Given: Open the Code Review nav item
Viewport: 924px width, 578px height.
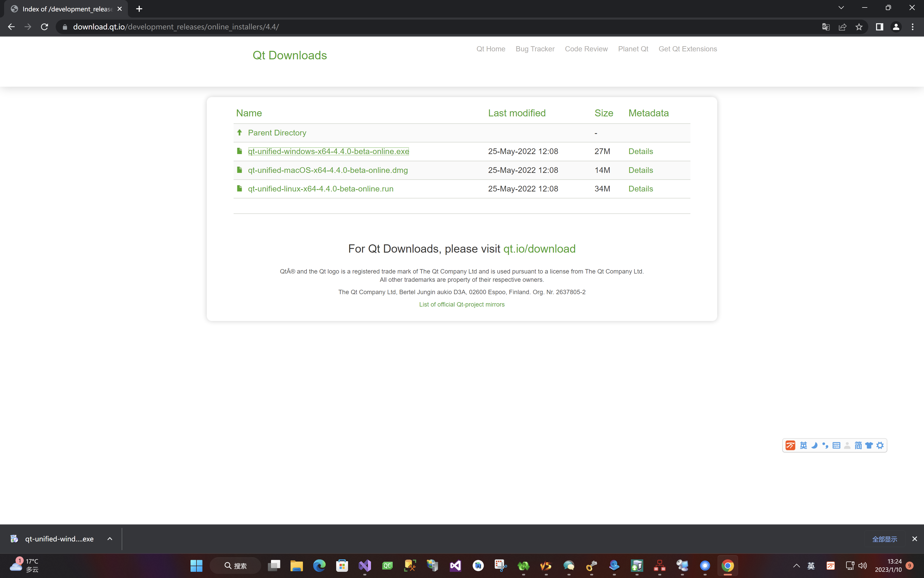Looking at the screenshot, I should click(x=586, y=49).
